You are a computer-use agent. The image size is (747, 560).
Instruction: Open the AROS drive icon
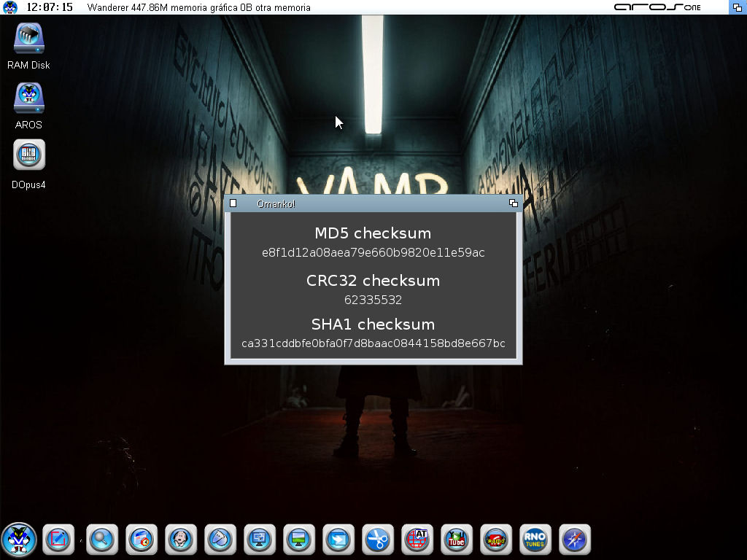[x=29, y=99]
